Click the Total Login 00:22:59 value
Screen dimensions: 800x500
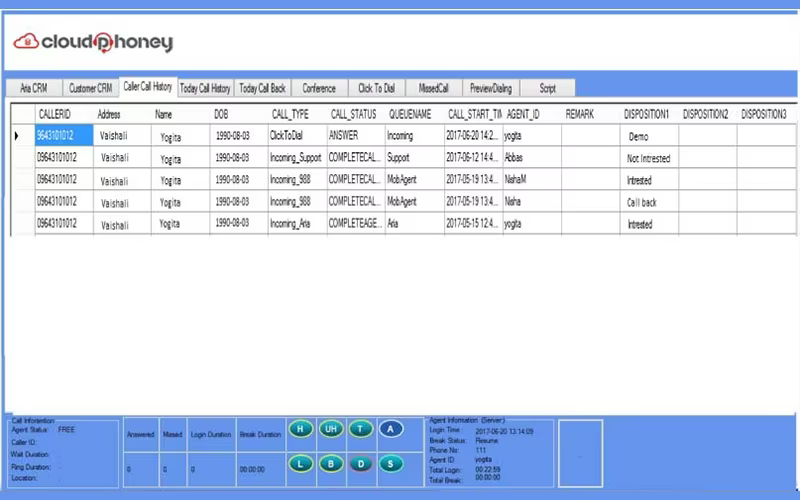coord(488,469)
